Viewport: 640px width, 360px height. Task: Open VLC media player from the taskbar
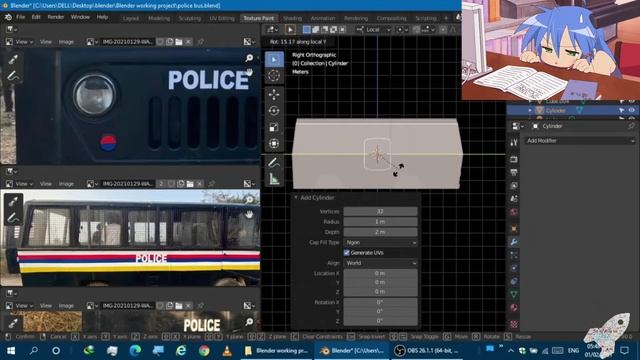227,351
